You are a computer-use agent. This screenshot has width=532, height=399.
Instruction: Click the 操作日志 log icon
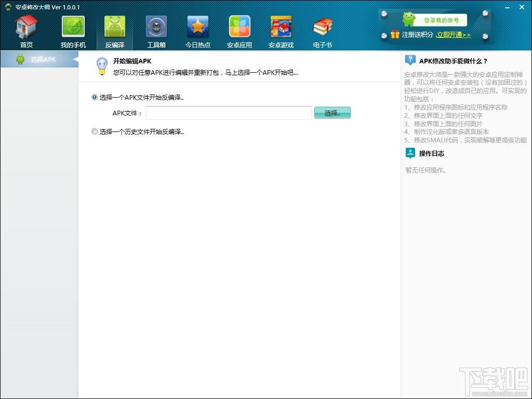click(x=410, y=153)
